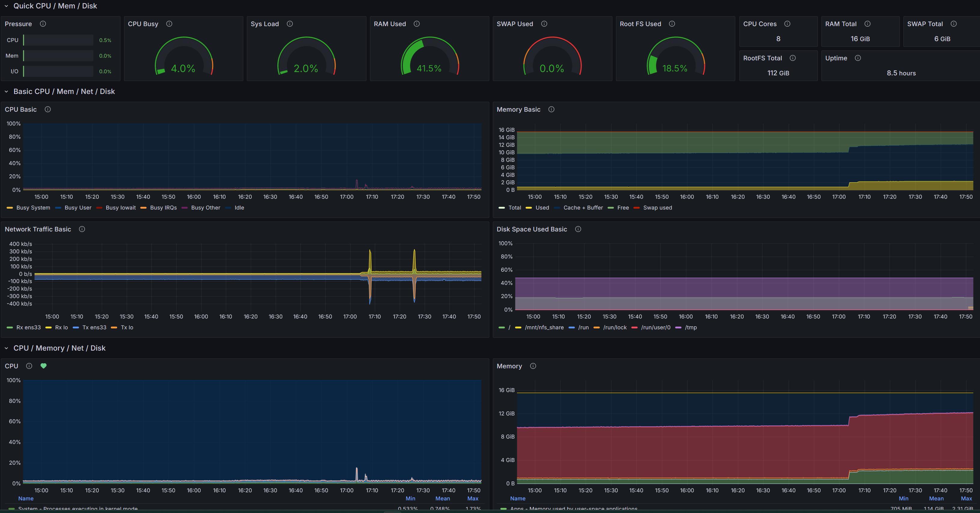The width and height of the screenshot is (980, 513).
Task: Click the info icon on the Pressure panel
Action: [x=43, y=24]
